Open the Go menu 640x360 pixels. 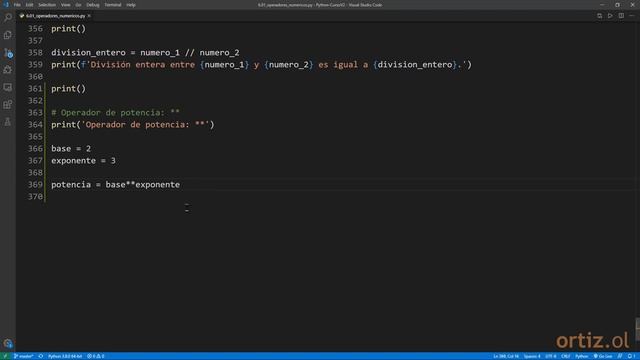click(78, 5)
